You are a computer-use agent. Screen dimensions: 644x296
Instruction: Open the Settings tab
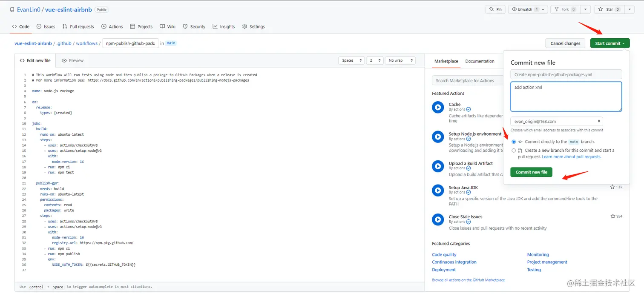click(x=253, y=26)
